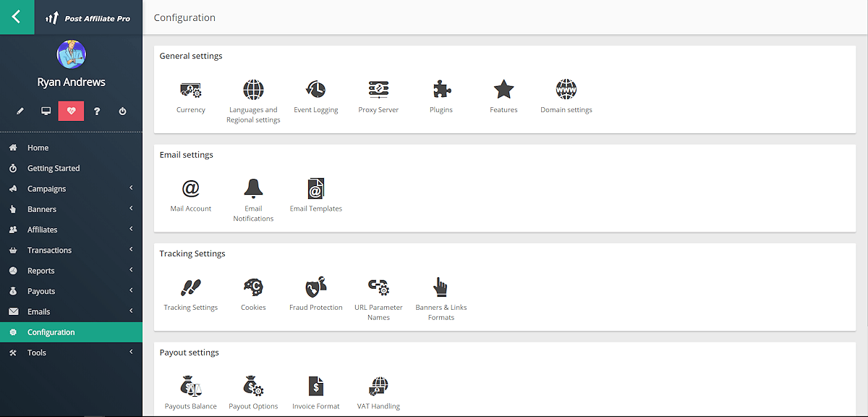Open the Payouts Balance settings
The width and height of the screenshot is (868, 417).
click(191, 393)
